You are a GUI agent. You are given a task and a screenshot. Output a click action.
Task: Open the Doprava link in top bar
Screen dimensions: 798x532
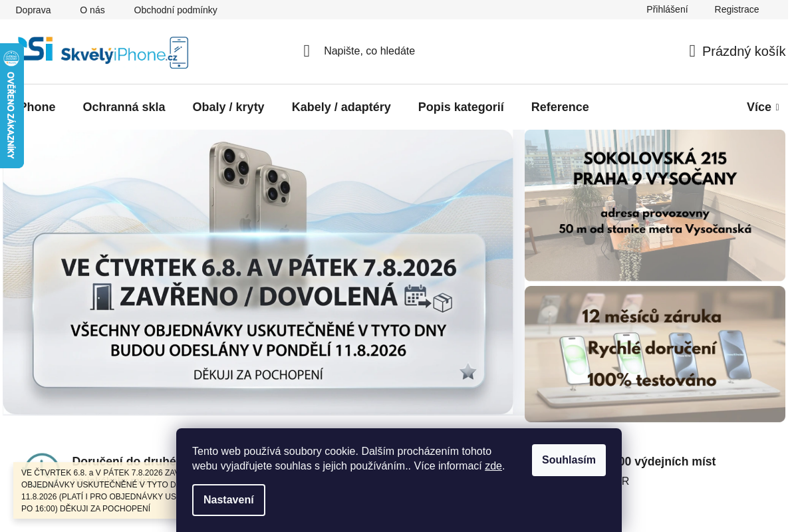click(33, 10)
